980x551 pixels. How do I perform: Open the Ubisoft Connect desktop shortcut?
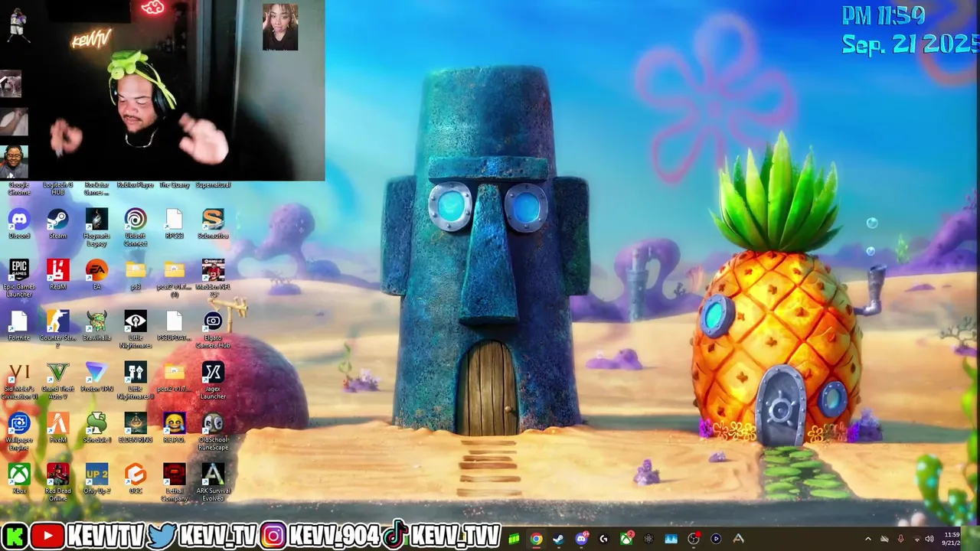pos(136,227)
